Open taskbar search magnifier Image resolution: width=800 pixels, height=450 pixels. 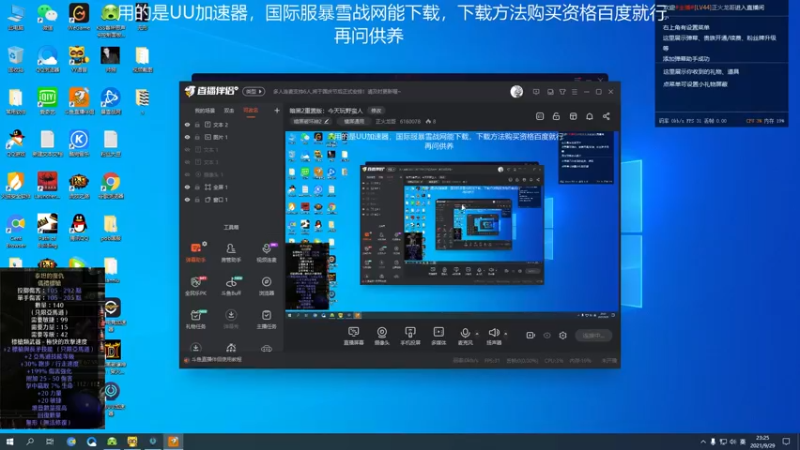[x=30, y=441]
